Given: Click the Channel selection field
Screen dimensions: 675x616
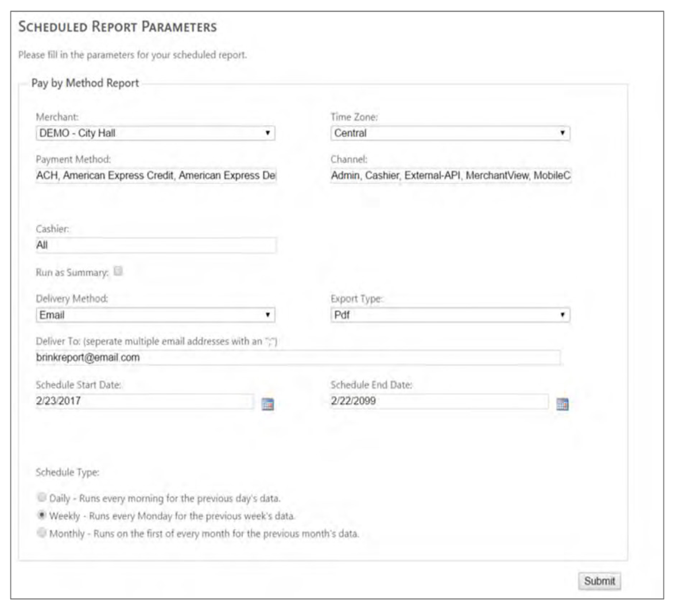Looking at the screenshot, I should (x=450, y=176).
